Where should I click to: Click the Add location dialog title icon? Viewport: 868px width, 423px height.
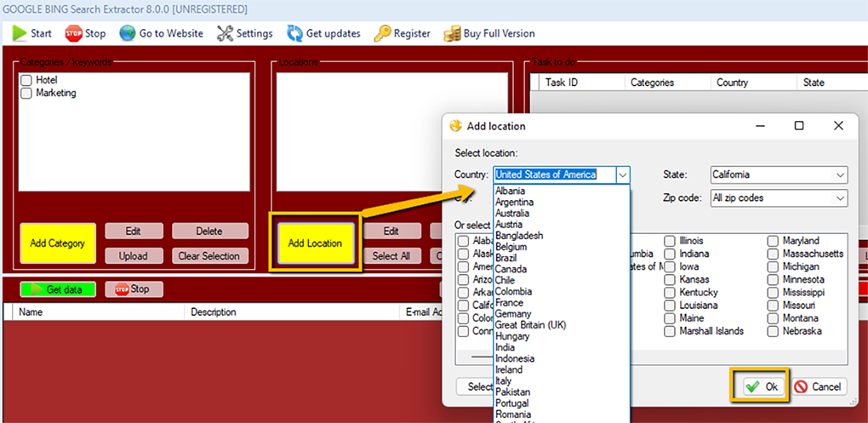pos(455,126)
